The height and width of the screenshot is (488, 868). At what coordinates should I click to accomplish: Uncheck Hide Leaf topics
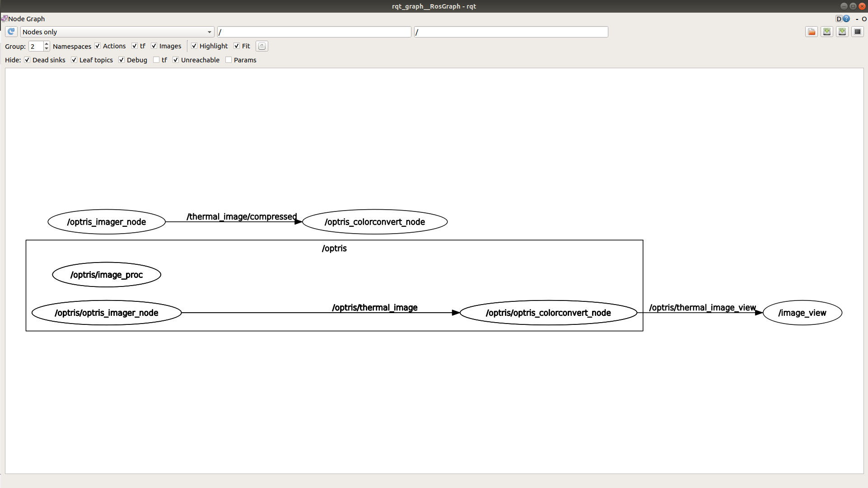tap(74, 60)
